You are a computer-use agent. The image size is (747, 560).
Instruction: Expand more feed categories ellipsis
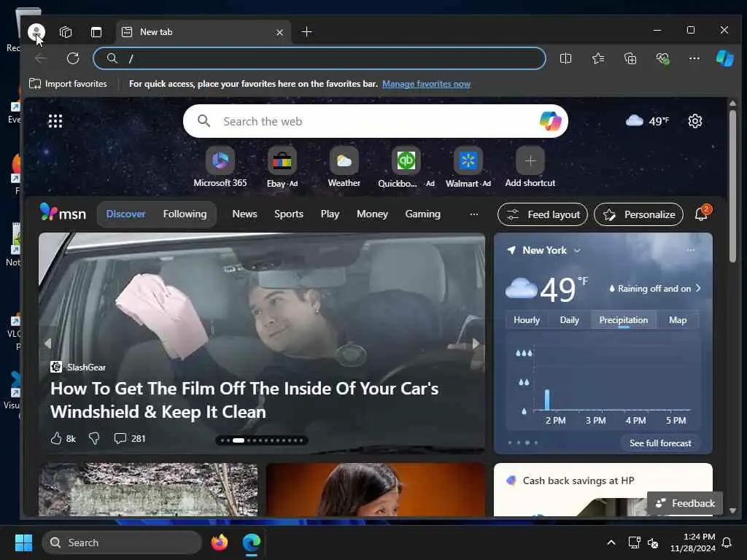click(474, 214)
